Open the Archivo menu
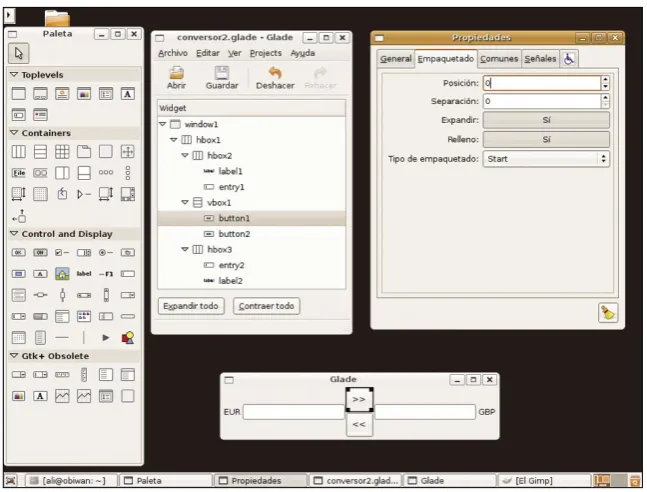 pos(173,53)
